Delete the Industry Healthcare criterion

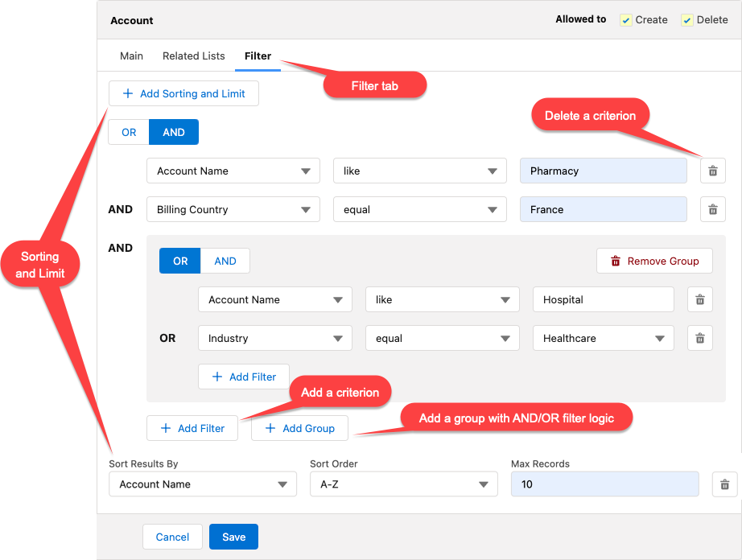[699, 338]
